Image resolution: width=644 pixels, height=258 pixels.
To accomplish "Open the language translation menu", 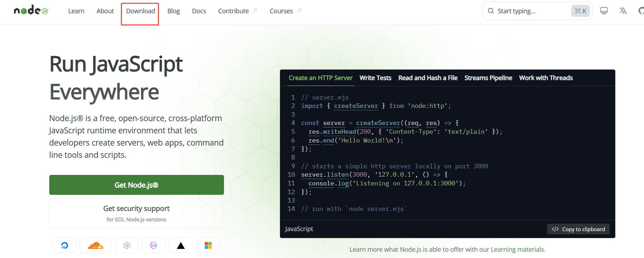I will tap(623, 11).
